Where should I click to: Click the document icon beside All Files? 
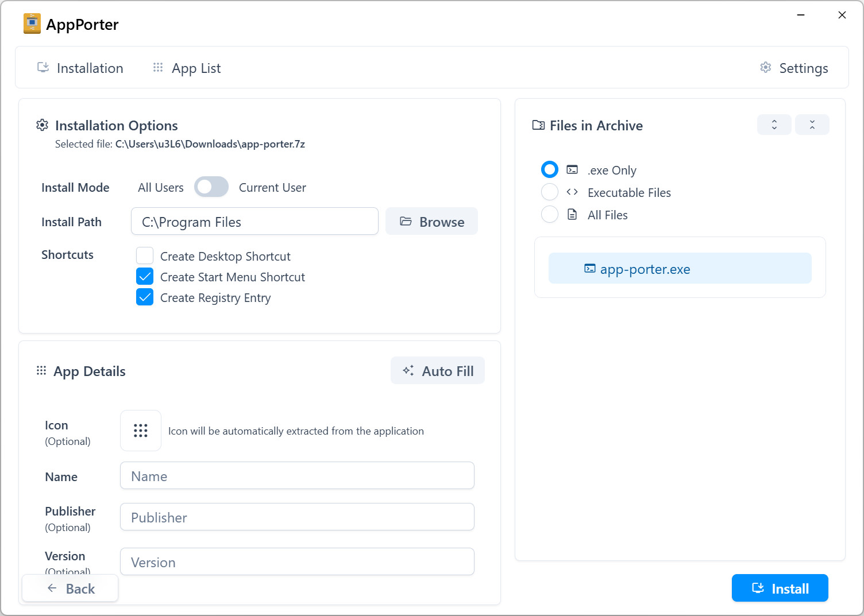click(572, 214)
